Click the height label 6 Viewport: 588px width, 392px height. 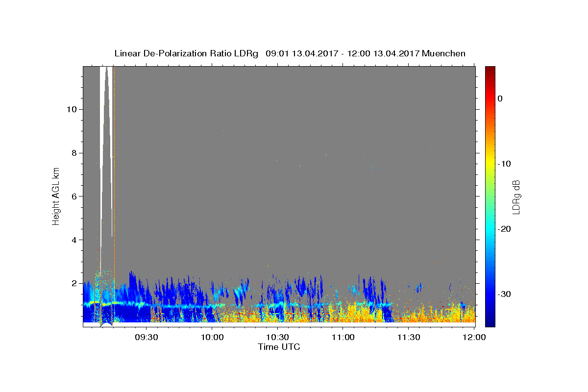74,196
